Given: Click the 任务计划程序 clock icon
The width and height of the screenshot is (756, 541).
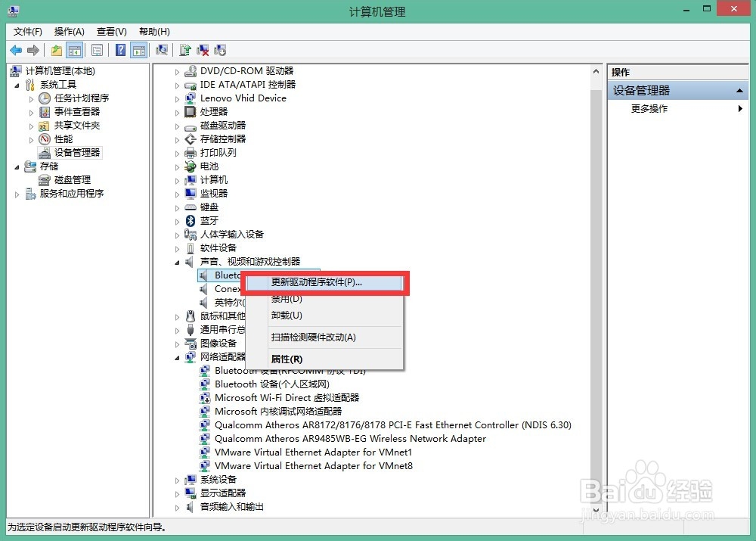Looking at the screenshot, I should (45, 98).
